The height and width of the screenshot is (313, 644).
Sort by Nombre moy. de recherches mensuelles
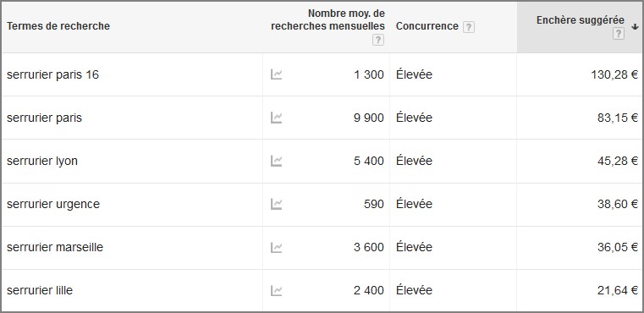328,19
